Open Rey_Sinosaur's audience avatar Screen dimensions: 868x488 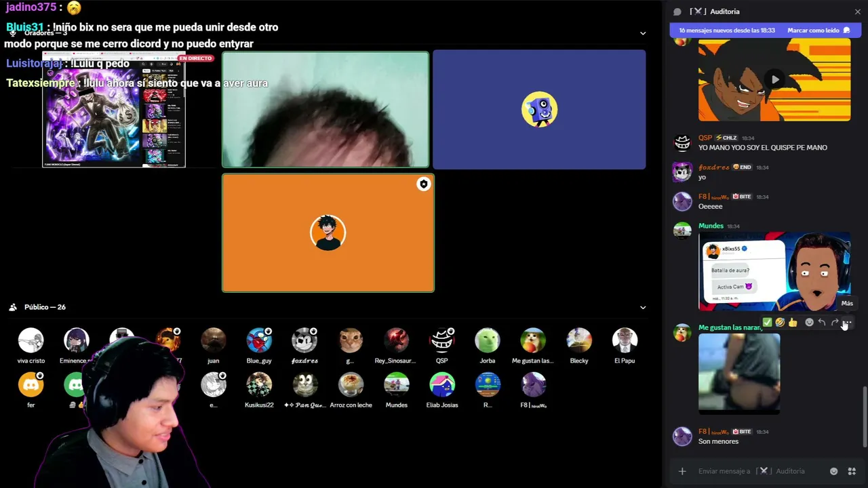tap(396, 340)
